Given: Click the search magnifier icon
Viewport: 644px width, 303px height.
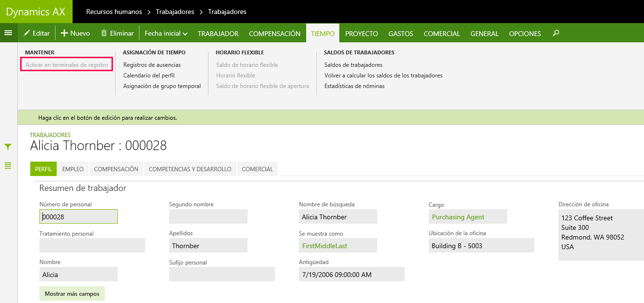Looking at the screenshot, I should (x=556, y=33).
